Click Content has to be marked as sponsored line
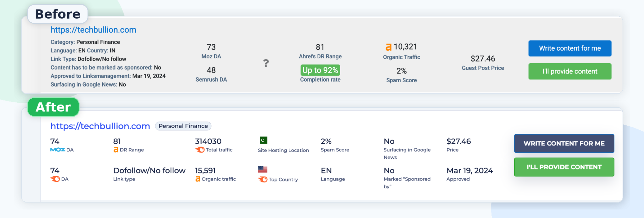 [106, 67]
